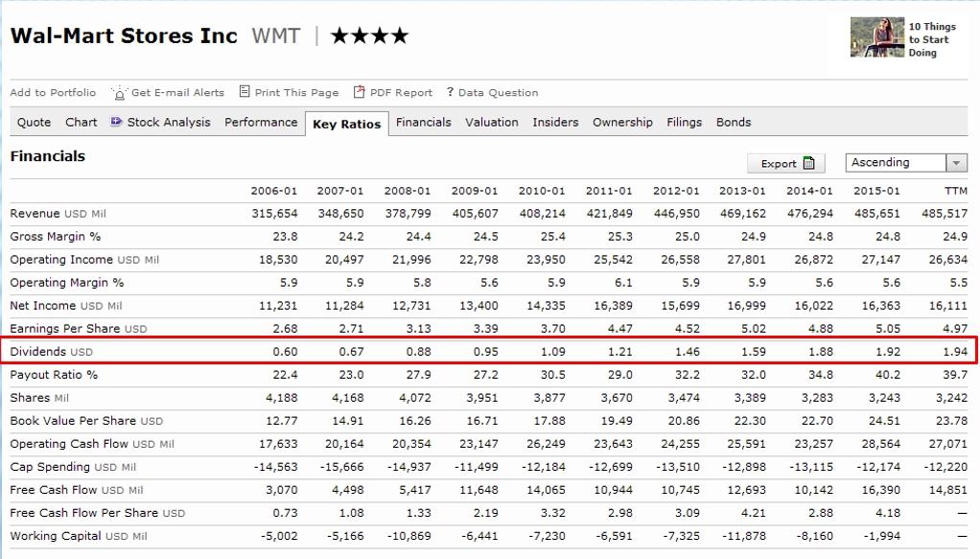Click the 2012-01 book value 20.86
Viewport: 980px width, 559px height.
[x=684, y=421]
